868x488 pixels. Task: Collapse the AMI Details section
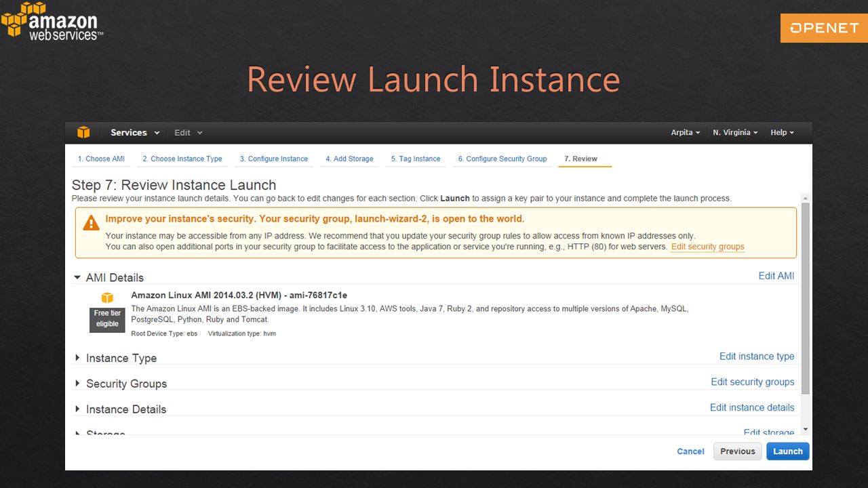coord(79,277)
